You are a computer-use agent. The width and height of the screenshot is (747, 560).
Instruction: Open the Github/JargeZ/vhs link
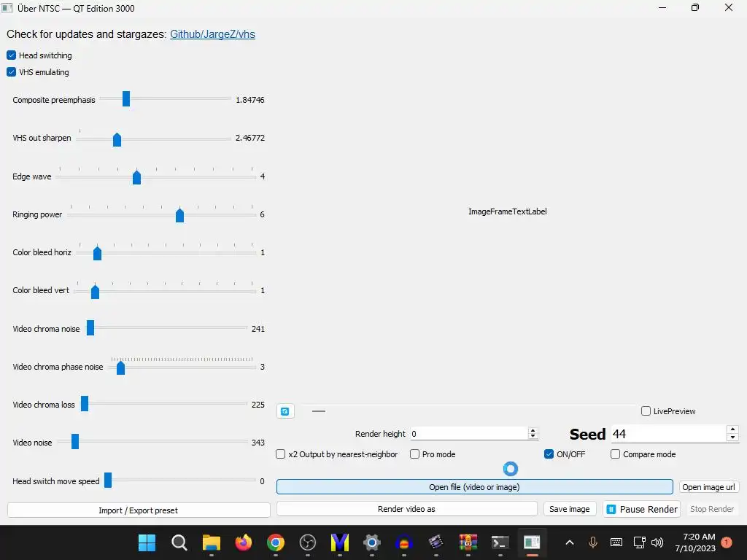[x=212, y=34]
